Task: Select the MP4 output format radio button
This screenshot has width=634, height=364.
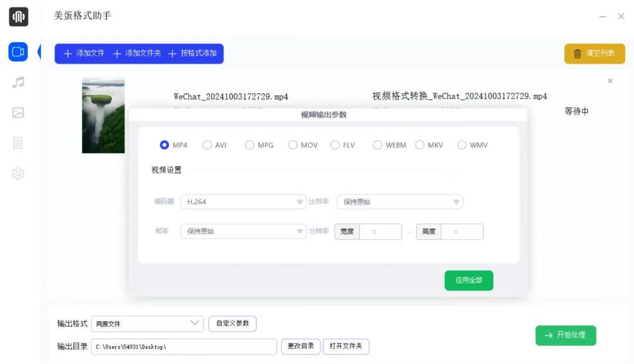Action: coord(164,144)
